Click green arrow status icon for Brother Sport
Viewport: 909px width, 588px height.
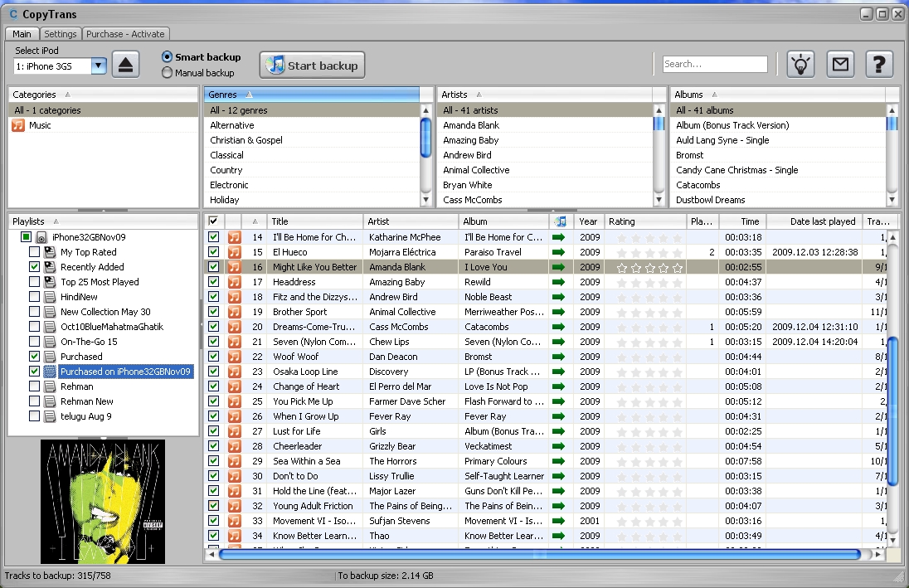(558, 312)
